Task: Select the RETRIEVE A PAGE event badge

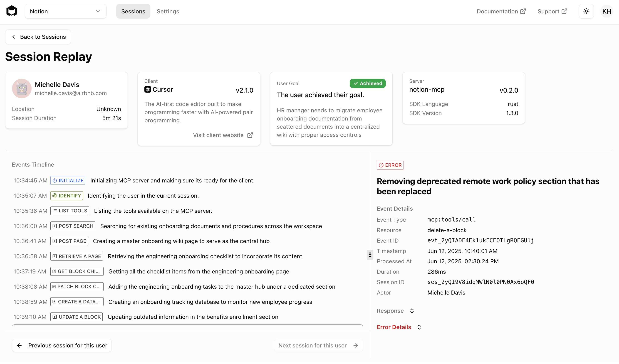Action: click(x=77, y=256)
